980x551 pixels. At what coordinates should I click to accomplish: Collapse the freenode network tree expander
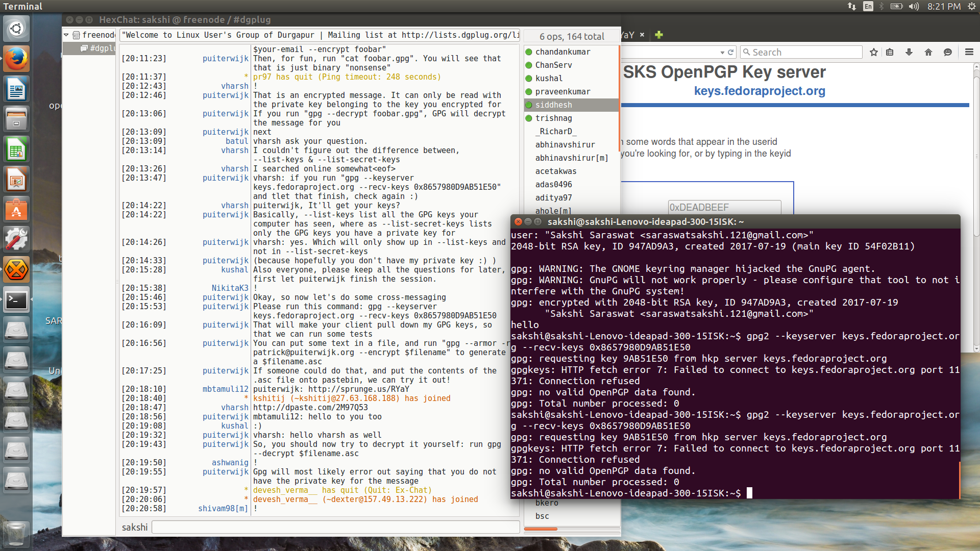[x=66, y=35]
